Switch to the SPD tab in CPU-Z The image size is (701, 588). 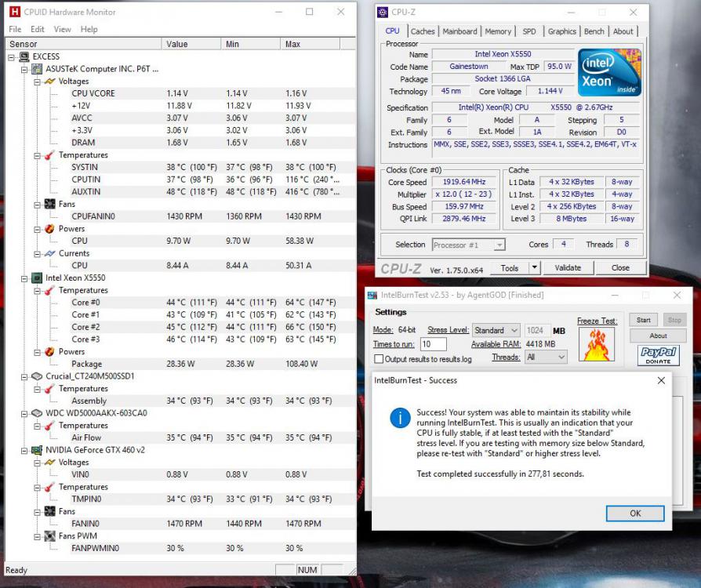tap(530, 31)
